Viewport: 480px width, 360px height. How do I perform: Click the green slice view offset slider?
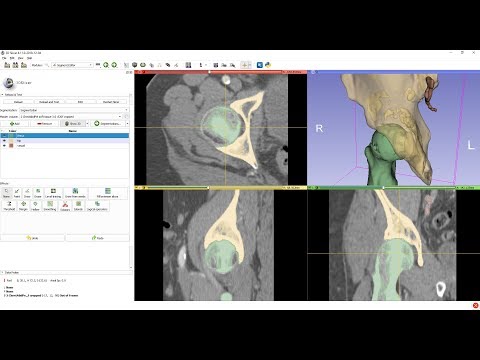pos(387,188)
